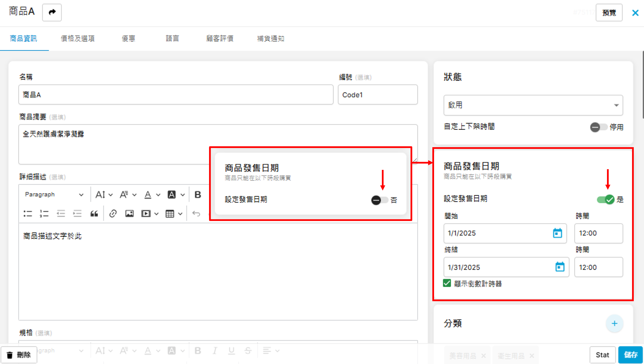Screen dimensions: 644x364
Task: Click the bulleted list icon
Action: tap(28, 214)
